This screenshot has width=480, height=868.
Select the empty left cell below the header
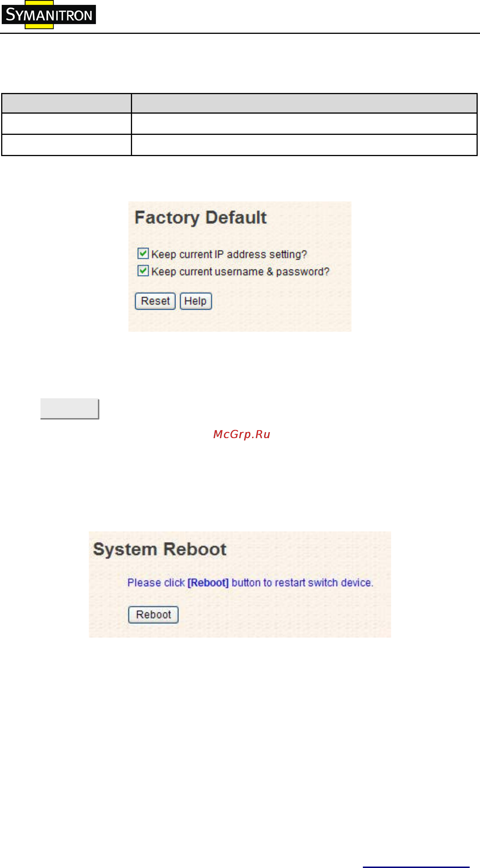pos(66,124)
